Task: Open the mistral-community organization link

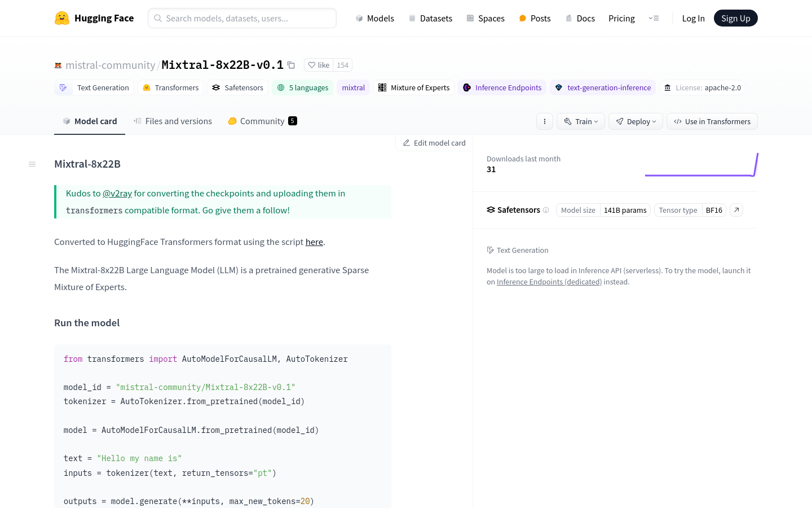Action: pyautogui.click(x=111, y=65)
